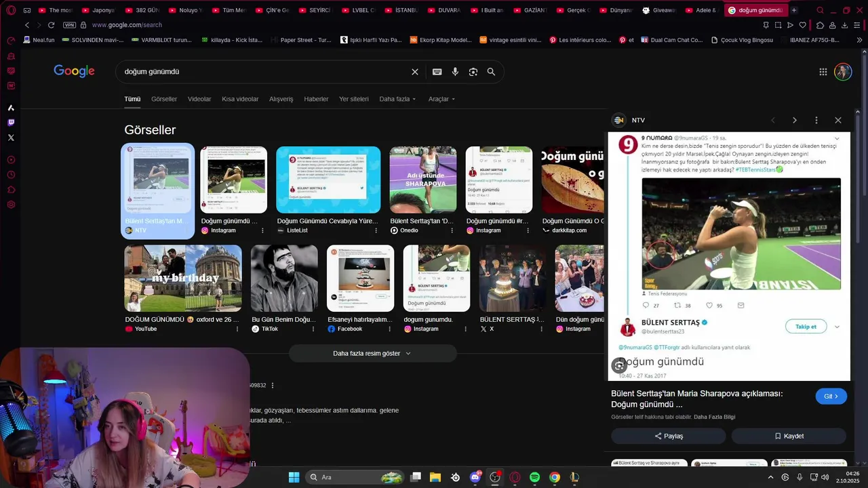
Task: Open more options for ListeList image result
Action: coord(376,230)
